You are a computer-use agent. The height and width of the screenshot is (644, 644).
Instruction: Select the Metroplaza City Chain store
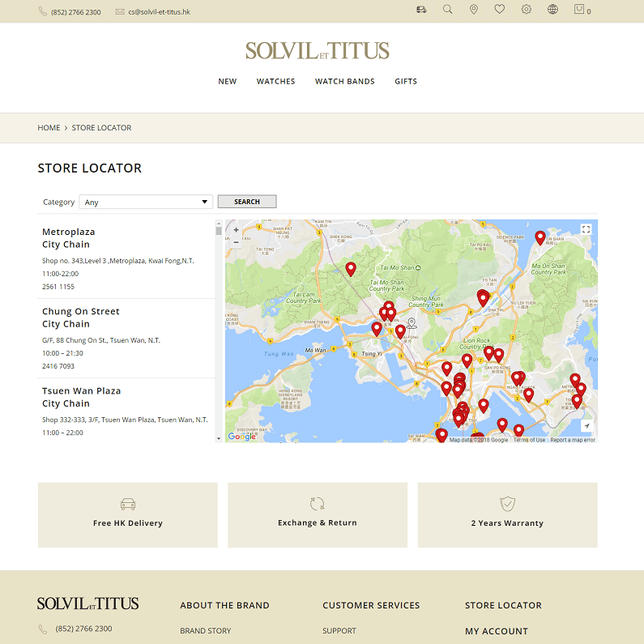[x=126, y=258]
